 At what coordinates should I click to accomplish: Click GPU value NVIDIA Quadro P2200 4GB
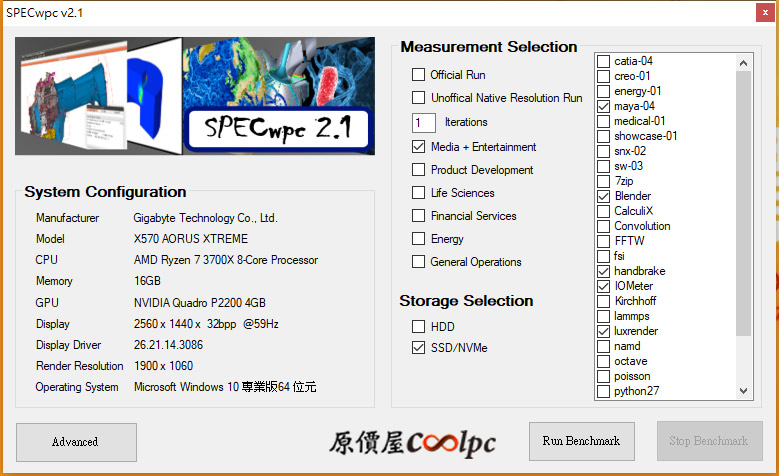click(x=200, y=303)
